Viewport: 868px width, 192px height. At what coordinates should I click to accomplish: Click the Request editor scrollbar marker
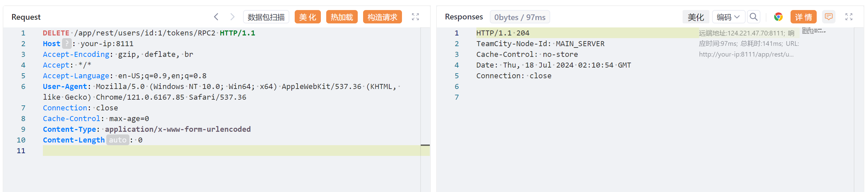pos(425,145)
